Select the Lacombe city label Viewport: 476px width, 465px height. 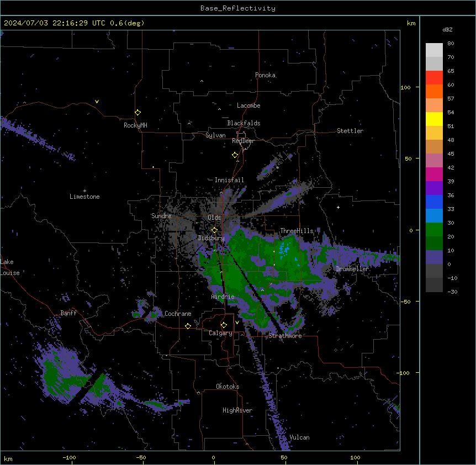pos(248,105)
